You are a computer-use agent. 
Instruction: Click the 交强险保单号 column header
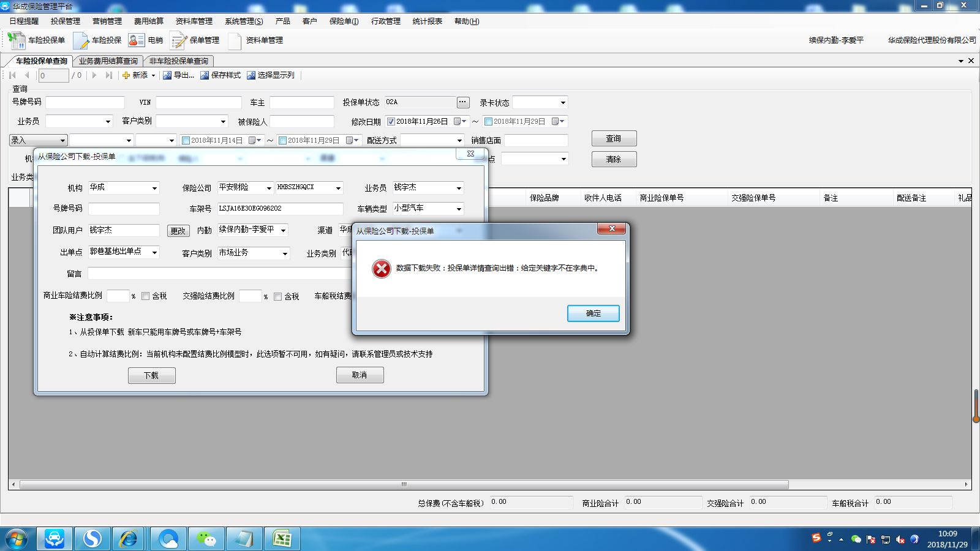(754, 198)
